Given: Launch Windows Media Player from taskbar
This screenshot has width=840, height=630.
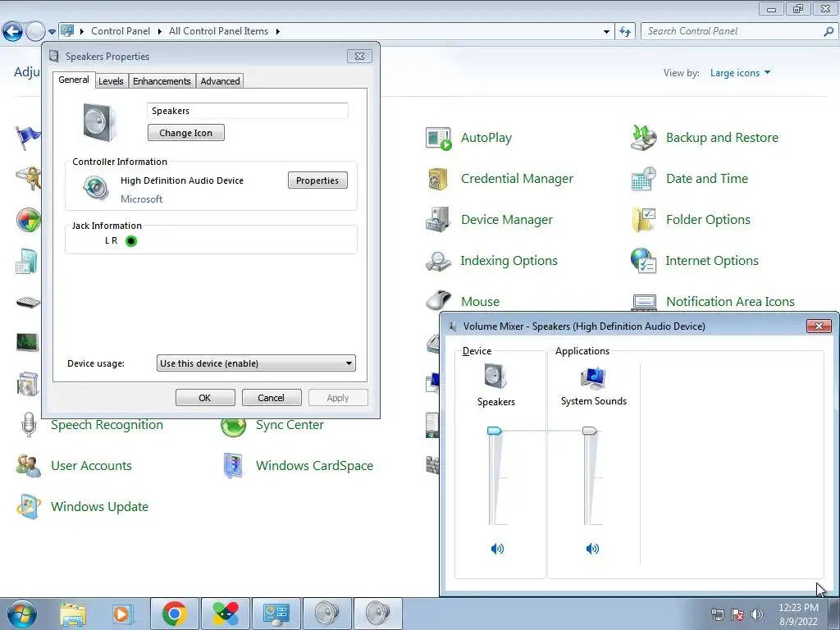Looking at the screenshot, I should pyautogui.click(x=123, y=614).
